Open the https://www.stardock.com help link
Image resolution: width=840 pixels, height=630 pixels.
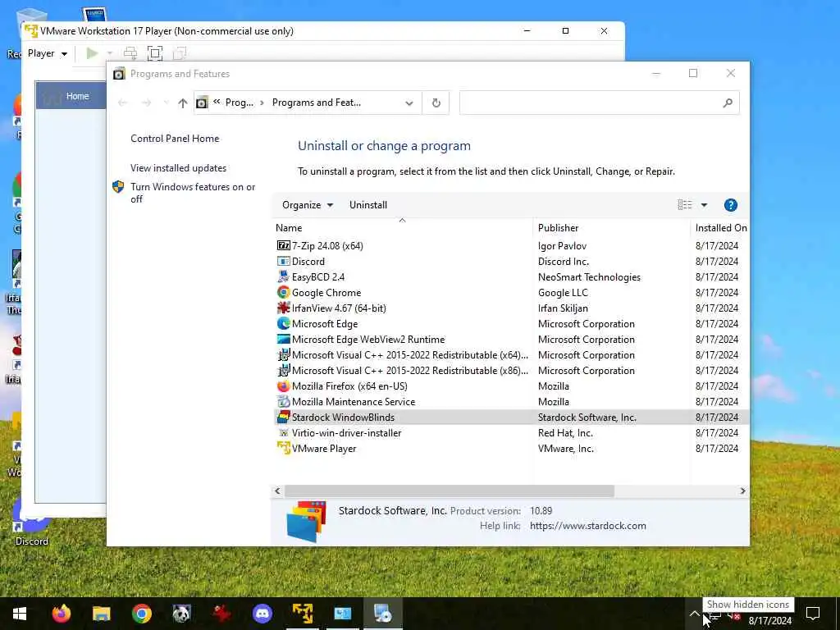(587, 526)
